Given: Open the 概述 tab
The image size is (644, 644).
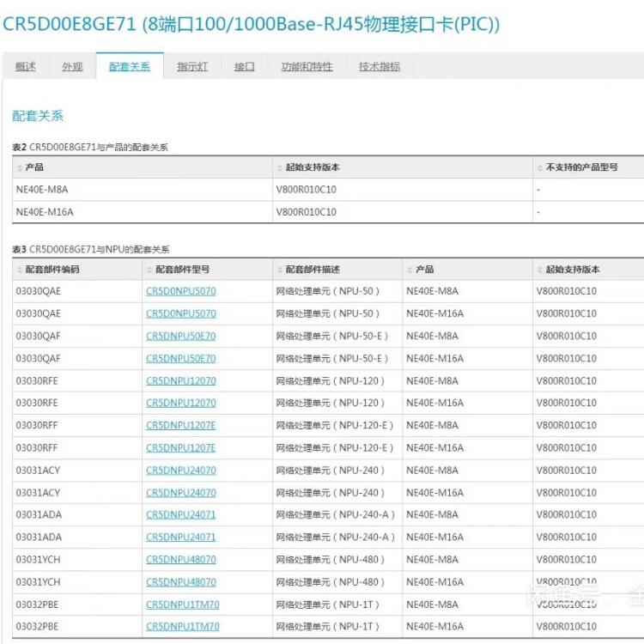Looking at the screenshot, I should (x=26, y=66).
